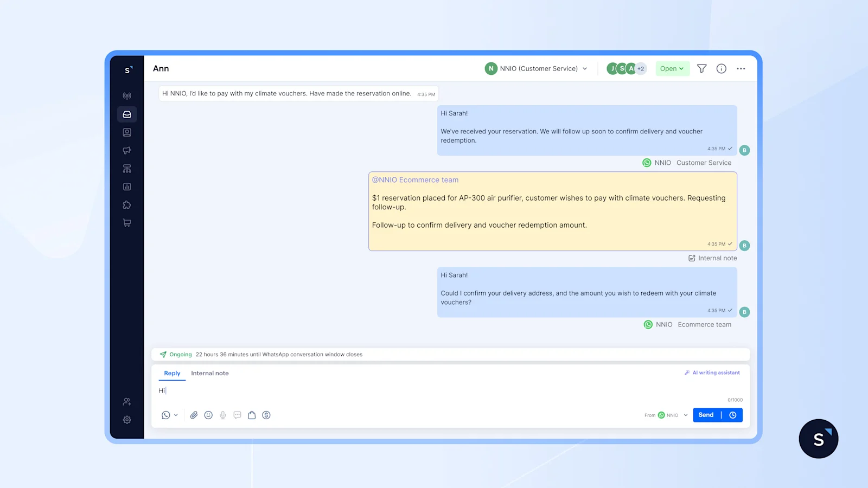Send the message
Image resolution: width=868 pixels, height=488 pixels.
(706, 415)
